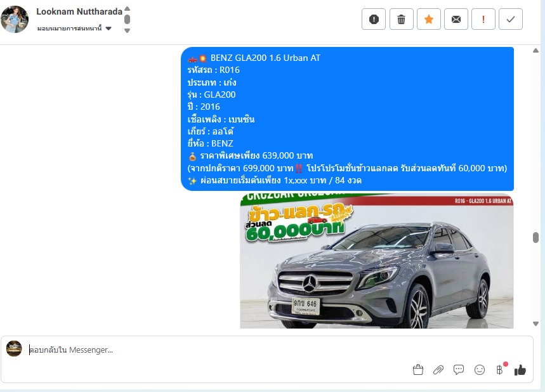Click text 'ปี : 2016'
The width and height of the screenshot is (545, 392).
click(x=204, y=107)
